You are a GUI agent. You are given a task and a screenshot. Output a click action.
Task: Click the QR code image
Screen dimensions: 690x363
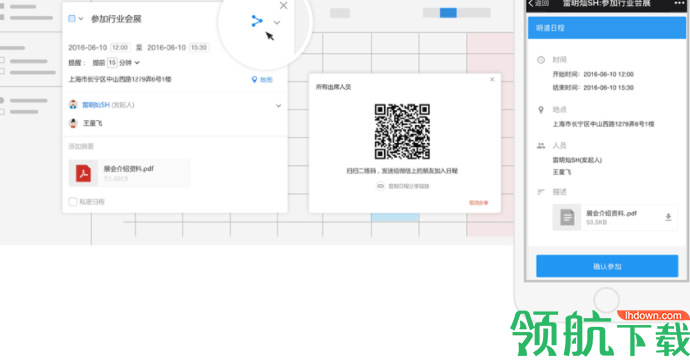[402, 132]
